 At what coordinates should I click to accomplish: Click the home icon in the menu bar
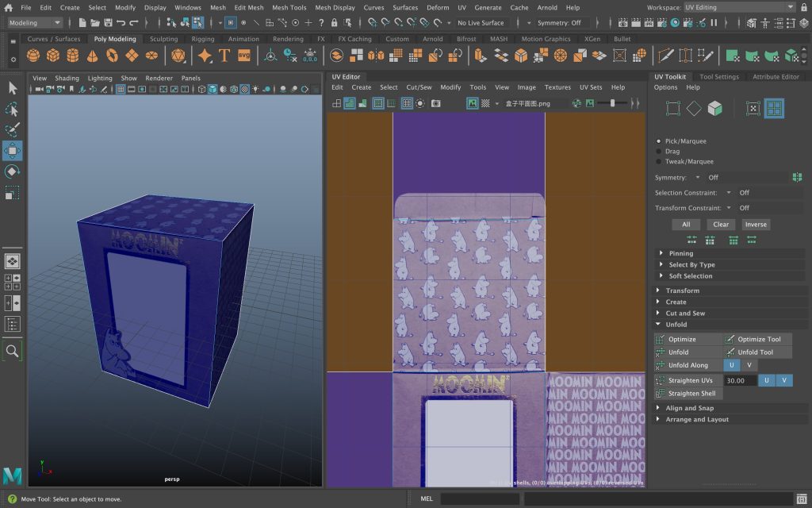pos(8,7)
